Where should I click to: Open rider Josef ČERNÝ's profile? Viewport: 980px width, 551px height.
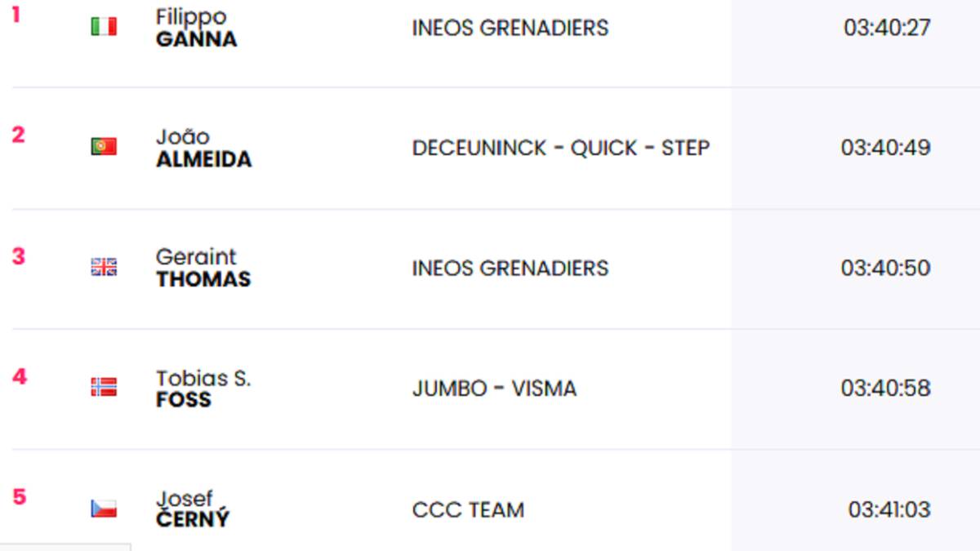(x=193, y=509)
